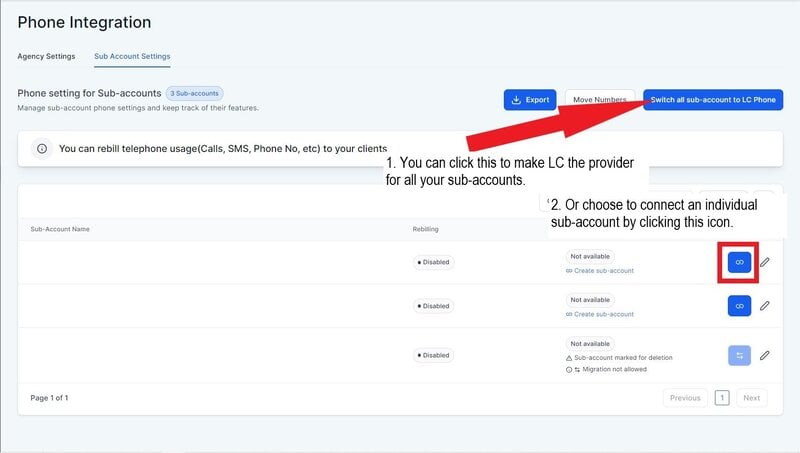
Task: Click the first row's Disabled rebilling status
Action: [x=434, y=262]
